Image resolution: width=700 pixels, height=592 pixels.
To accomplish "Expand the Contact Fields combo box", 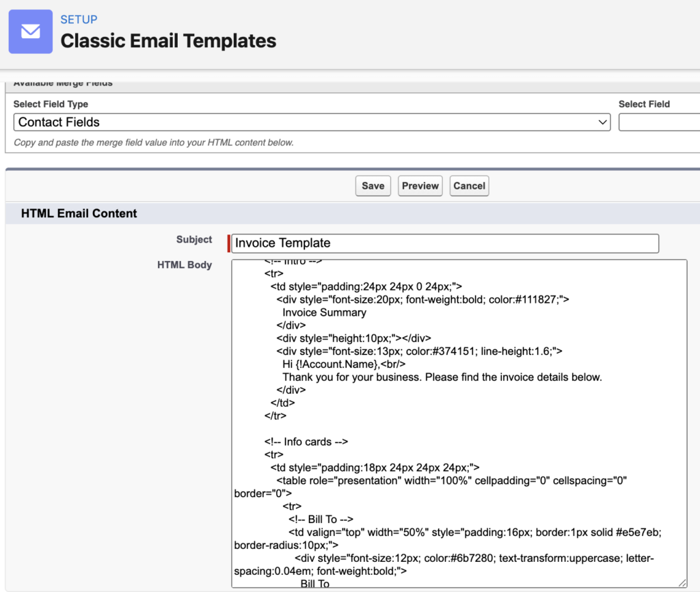I will click(x=312, y=122).
